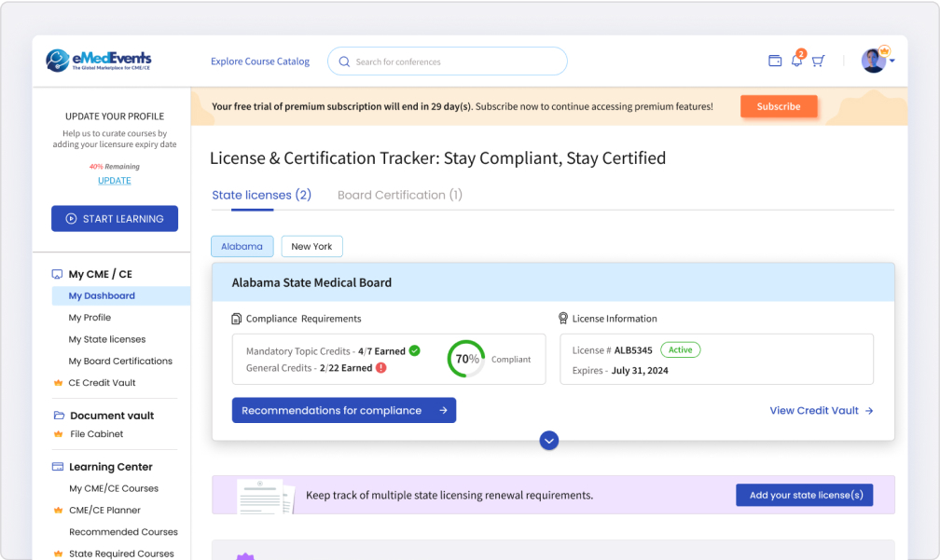Click the My CME / CE section icon

click(x=57, y=274)
